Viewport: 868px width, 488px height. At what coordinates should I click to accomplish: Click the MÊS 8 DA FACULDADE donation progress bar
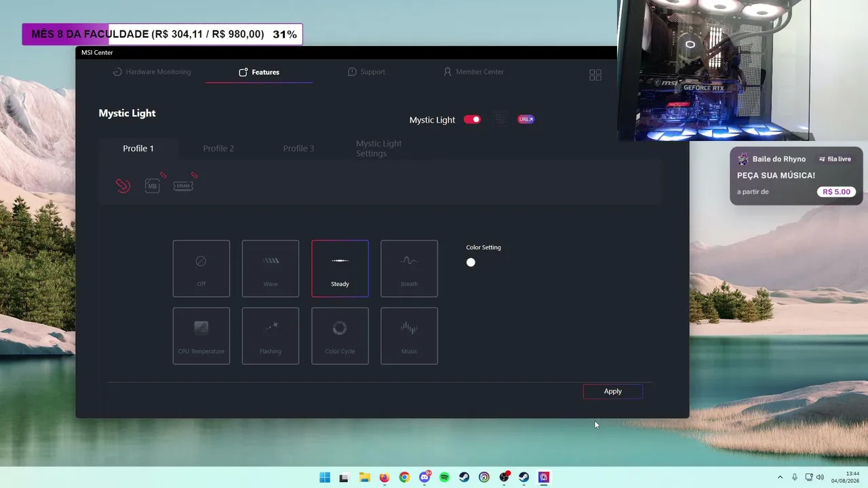[162, 34]
